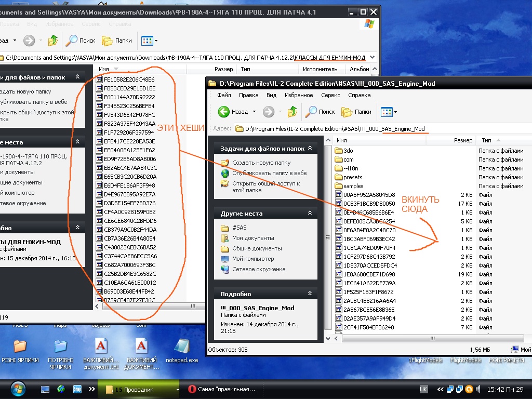Open РІЗНІ ЯРЛИКИ desktop folder

click(20, 351)
